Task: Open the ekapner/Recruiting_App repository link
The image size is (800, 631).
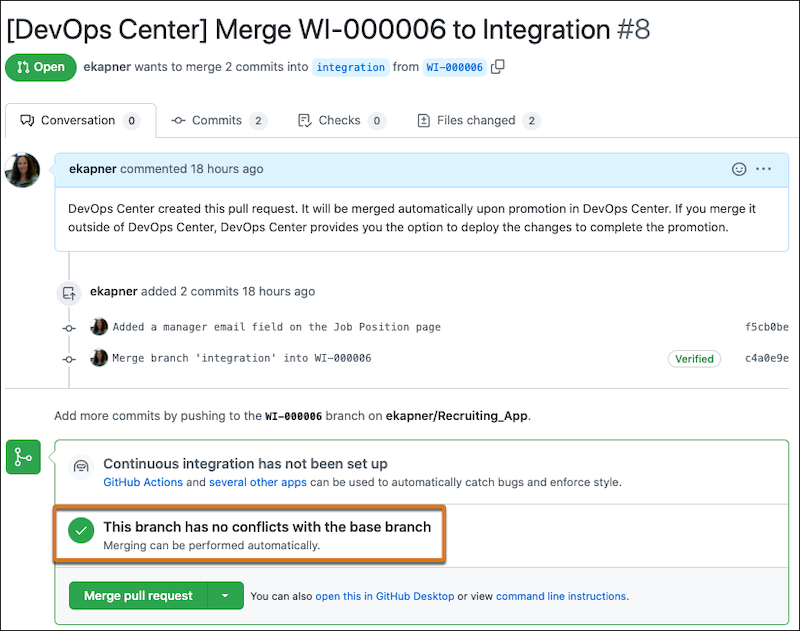Action: [457, 415]
